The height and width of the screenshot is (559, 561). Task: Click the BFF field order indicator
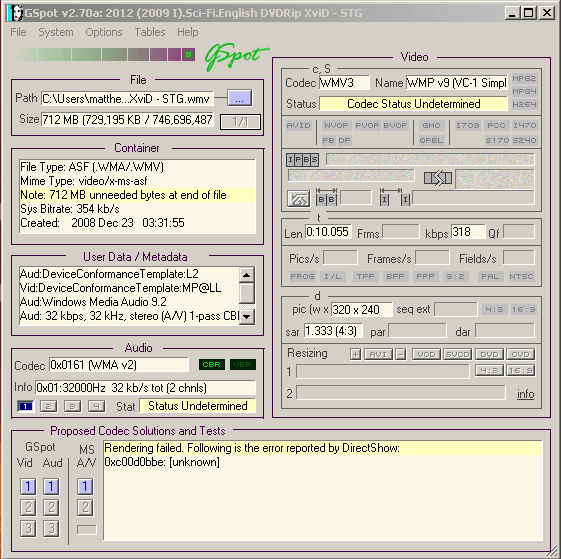[x=395, y=276]
